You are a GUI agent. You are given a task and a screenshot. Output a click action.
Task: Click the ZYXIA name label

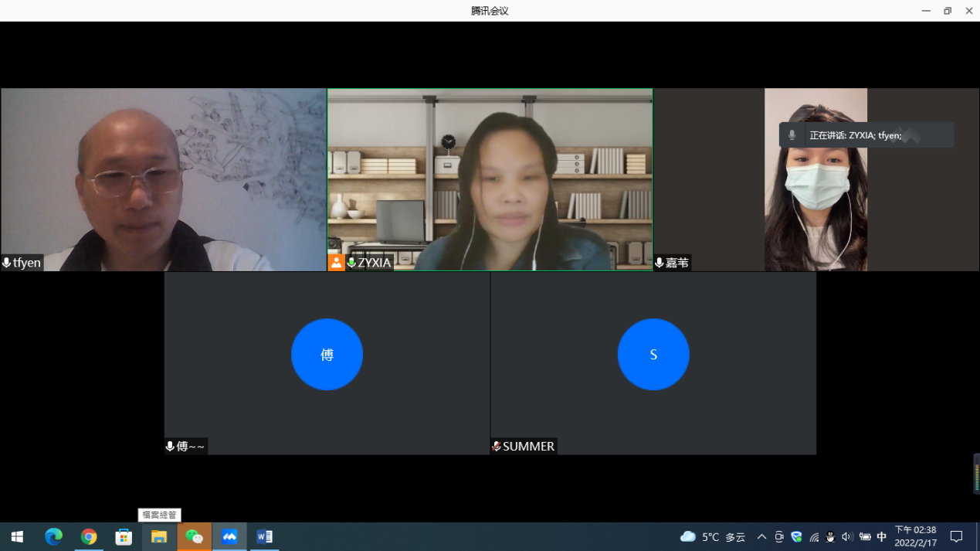click(375, 263)
